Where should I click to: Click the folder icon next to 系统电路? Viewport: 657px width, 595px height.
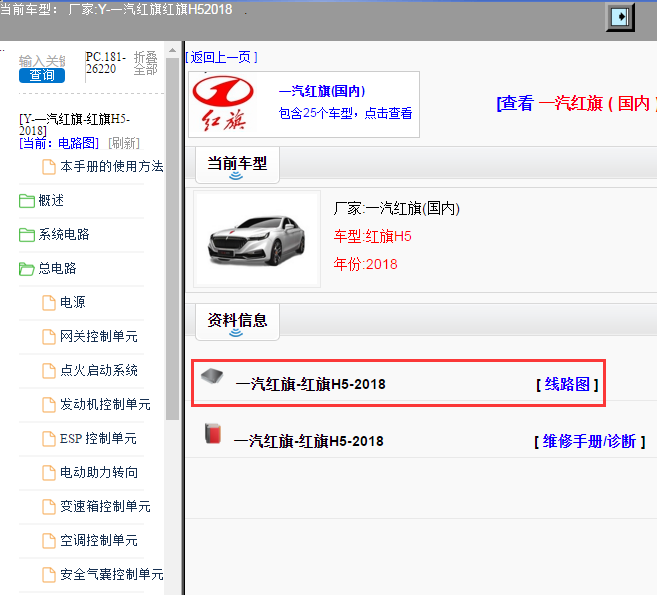(27, 235)
